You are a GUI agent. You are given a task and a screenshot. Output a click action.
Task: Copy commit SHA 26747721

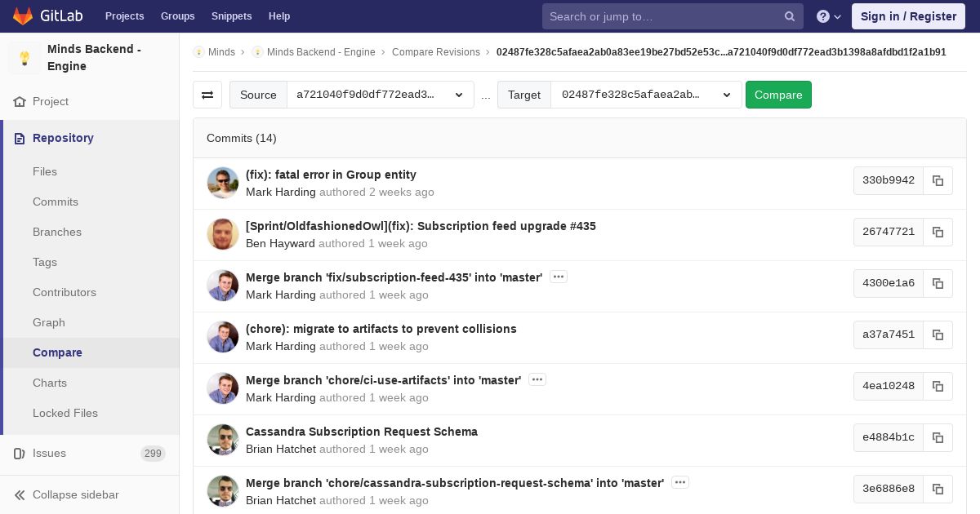(938, 232)
